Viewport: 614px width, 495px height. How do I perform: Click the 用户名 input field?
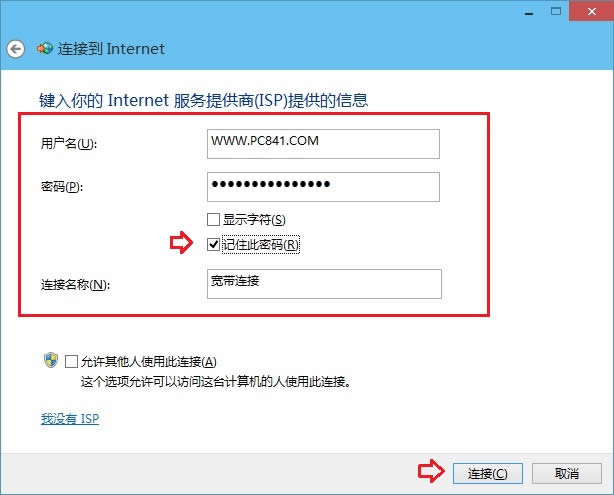coord(323,143)
